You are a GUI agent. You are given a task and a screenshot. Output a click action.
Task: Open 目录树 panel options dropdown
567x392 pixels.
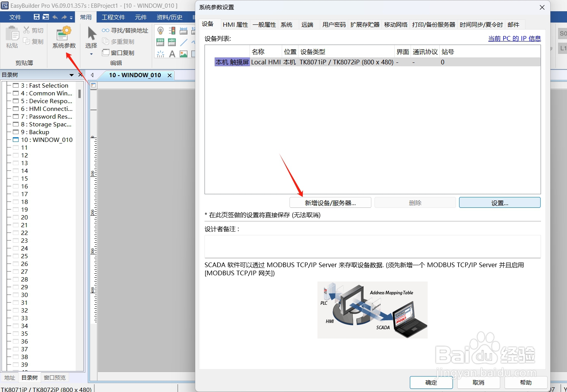pyautogui.click(x=71, y=75)
